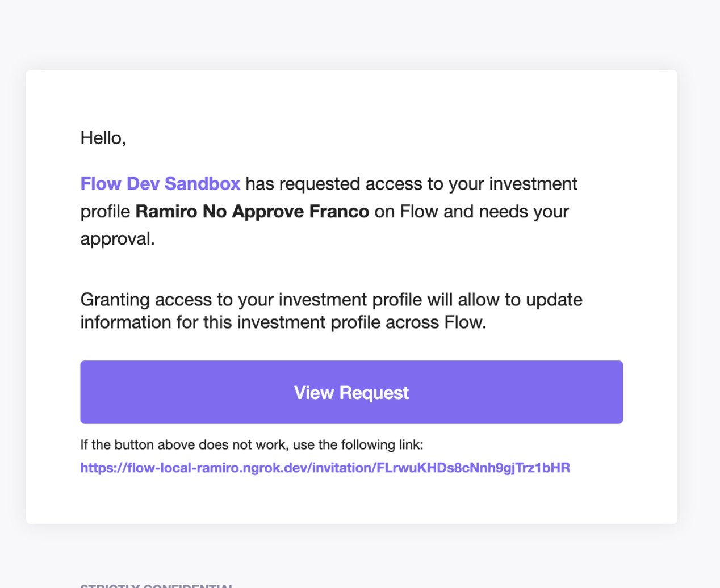Click the STRICTLY CONFIDENTIAL footer text
The height and width of the screenshot is (588, 720).
(x=157, y=585)
